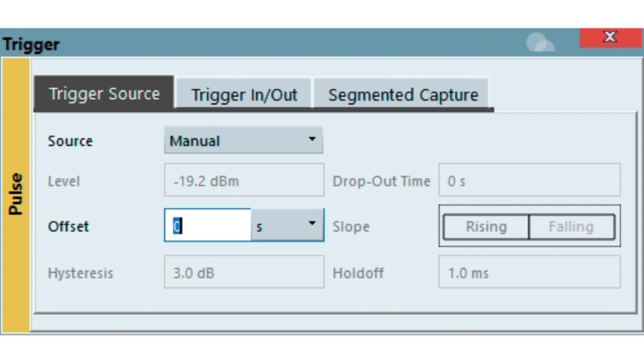Open the Segmented Capture tab

pos(402,96)
